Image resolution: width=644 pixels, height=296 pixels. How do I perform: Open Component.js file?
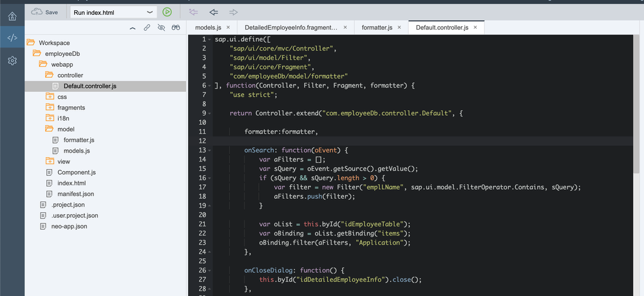(77, 172)
